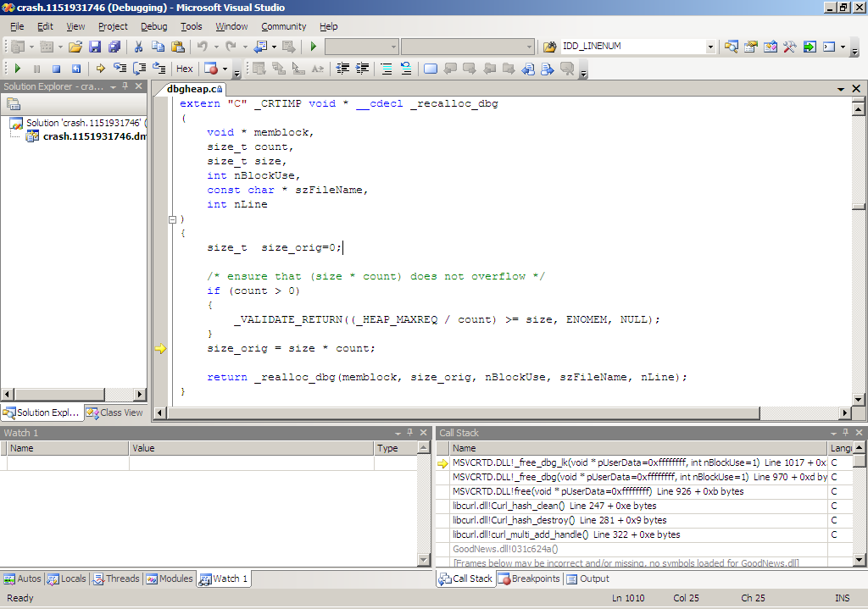The height and width of the screenshot is (609, 868).
Task: Click the Restart debugging icon
Action: [75, 69]
